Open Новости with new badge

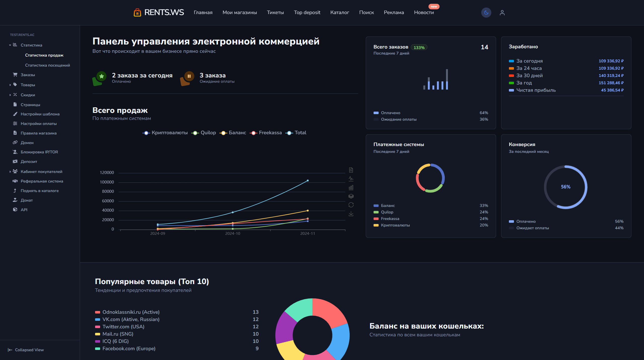pyautogui.click(x=424, y=12)
